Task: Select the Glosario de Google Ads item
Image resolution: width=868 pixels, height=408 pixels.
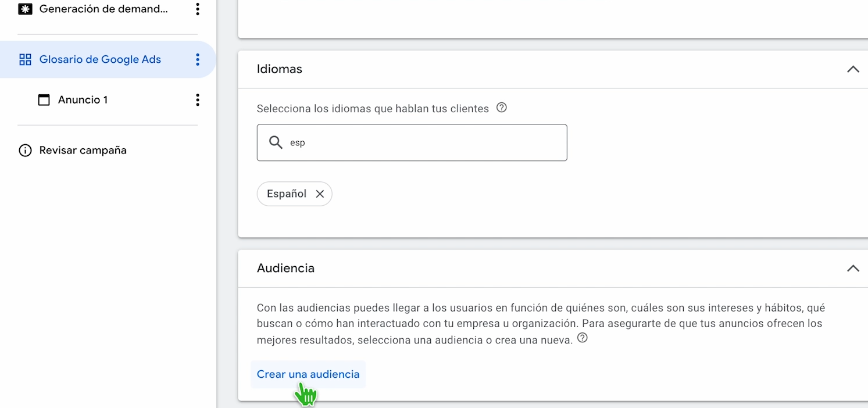Action: click(100, 59)
